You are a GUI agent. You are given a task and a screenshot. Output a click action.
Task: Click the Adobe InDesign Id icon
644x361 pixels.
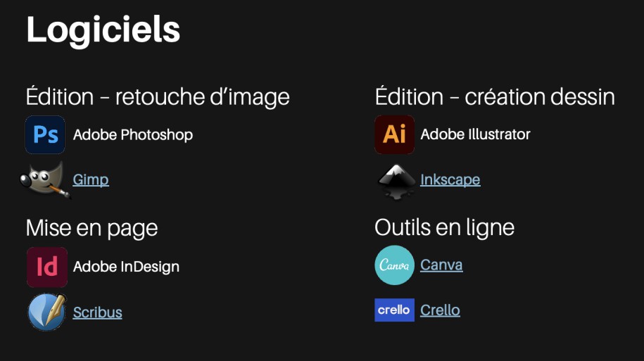[47, 267]
